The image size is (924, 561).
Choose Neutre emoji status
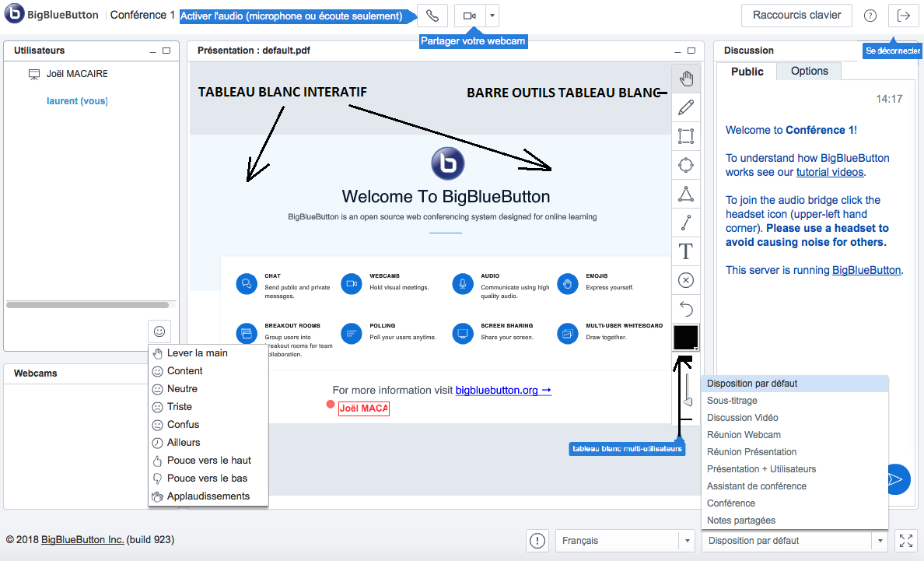pyautogui.click(x=208, y=389)
